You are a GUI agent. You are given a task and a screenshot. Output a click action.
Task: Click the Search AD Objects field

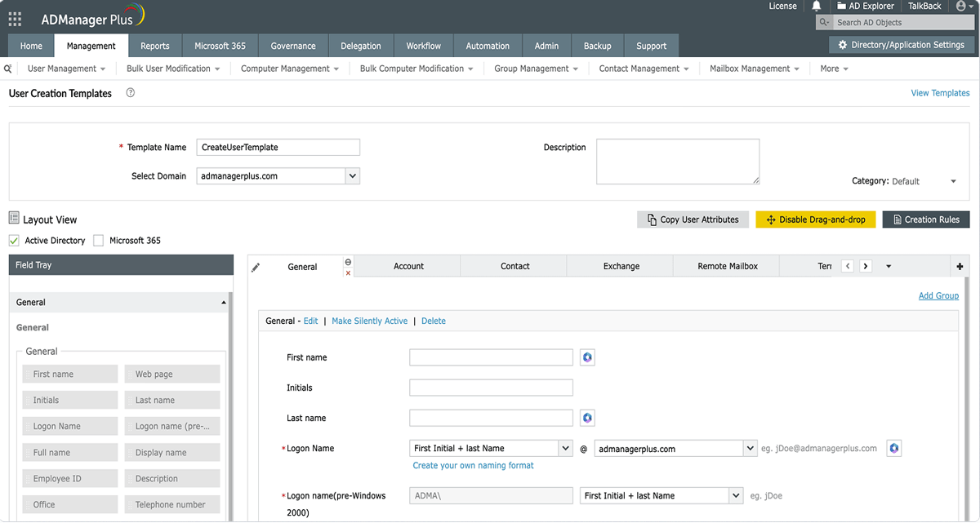(x=902, y=23)
